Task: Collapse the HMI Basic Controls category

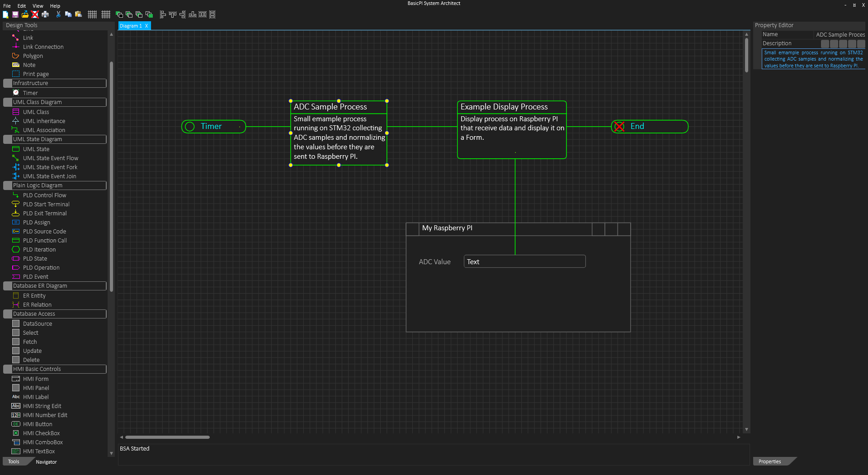Action: [55, 369]
